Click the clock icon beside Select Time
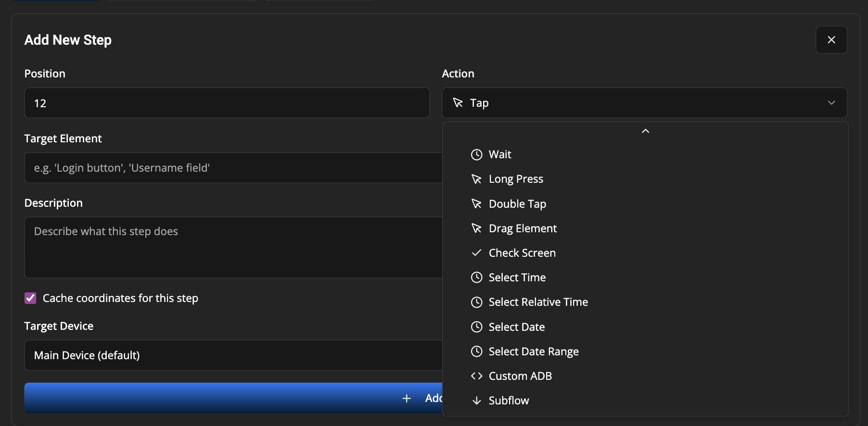Viewport: 868px width, 426px height. pos(476,277)
